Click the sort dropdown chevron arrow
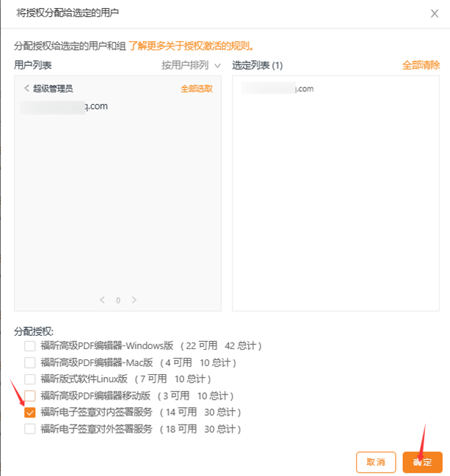 coord(217,66)
